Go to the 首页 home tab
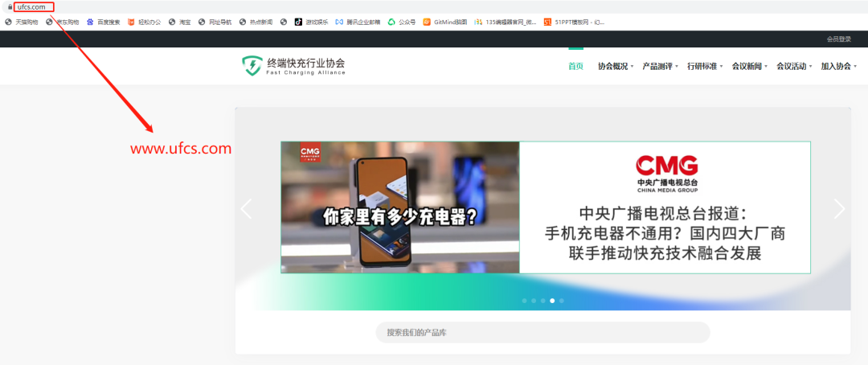The image size is (868, 365). point(575,67)
